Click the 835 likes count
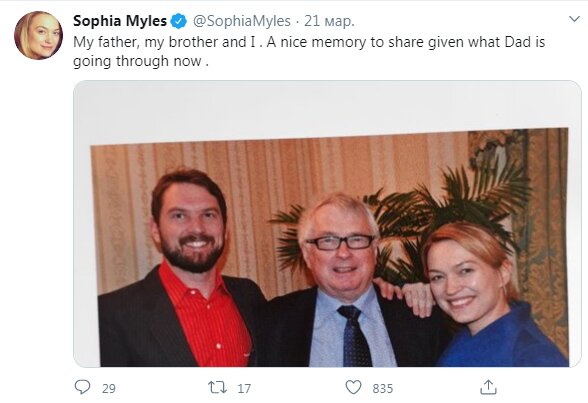 tap(382, 388)
